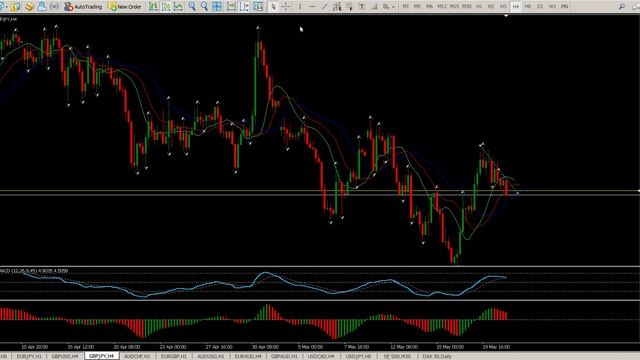Select the Fibonacci Retracement tool

349,7
